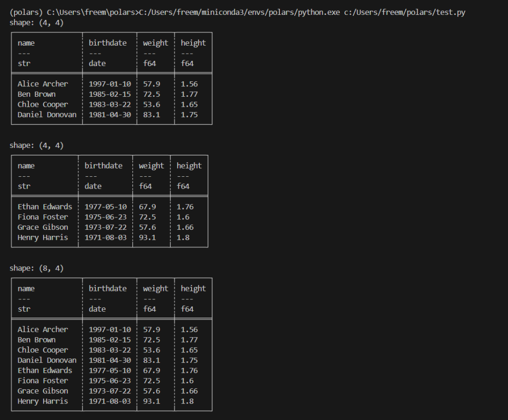
Task: Select 'Alice Archer' in the first table
Action: 43,84
